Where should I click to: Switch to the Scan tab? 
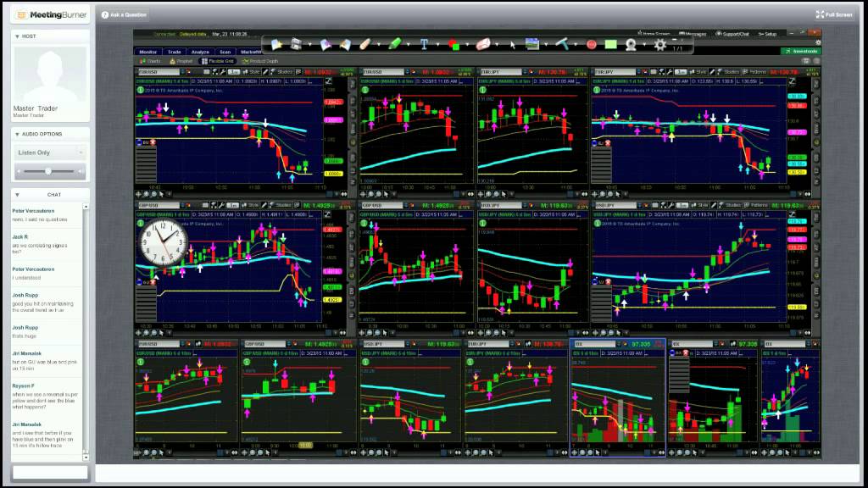point(225,52)
